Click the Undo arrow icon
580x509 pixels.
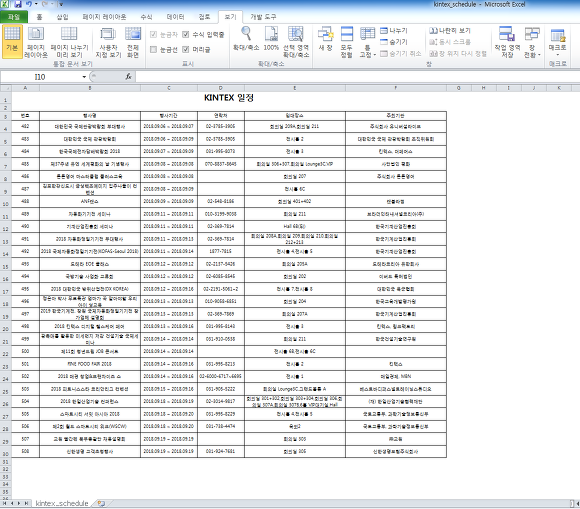pyautogui.click(x=29, y=4)
